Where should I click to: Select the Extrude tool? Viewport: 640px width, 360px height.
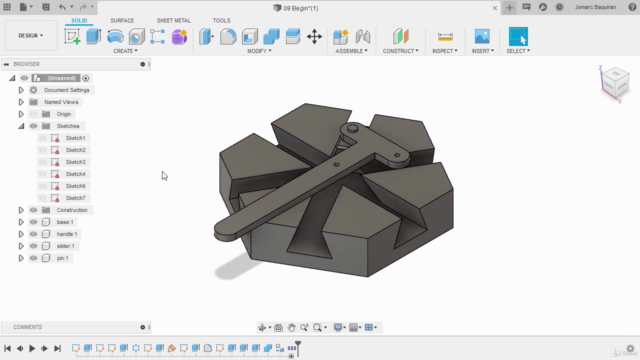tap(93, 36)
